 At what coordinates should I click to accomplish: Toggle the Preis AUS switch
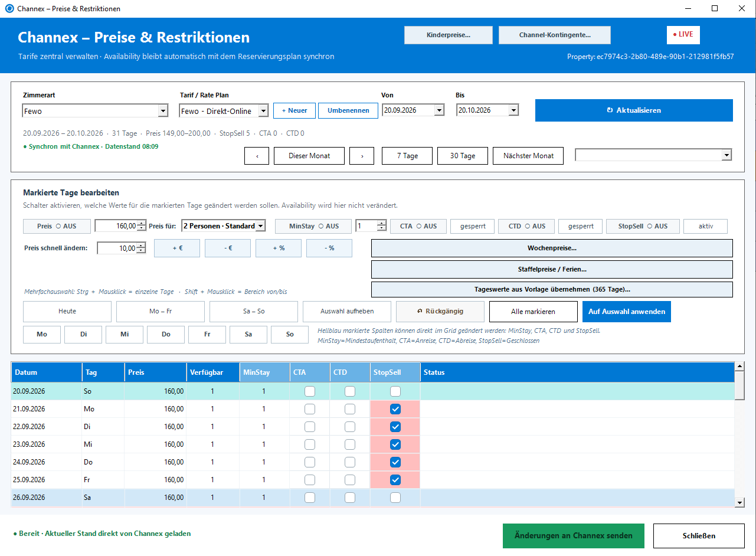57,226
